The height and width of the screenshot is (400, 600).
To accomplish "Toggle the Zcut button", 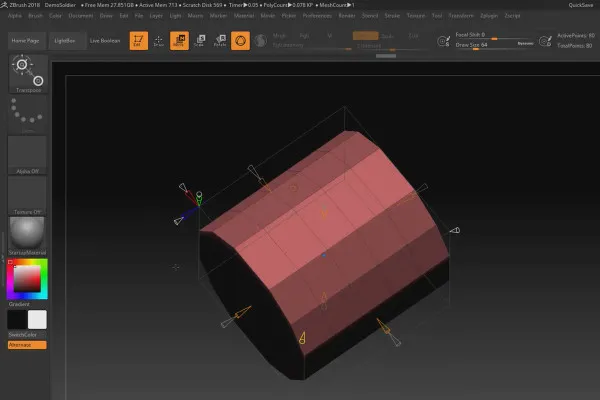I will click(413, 36).
